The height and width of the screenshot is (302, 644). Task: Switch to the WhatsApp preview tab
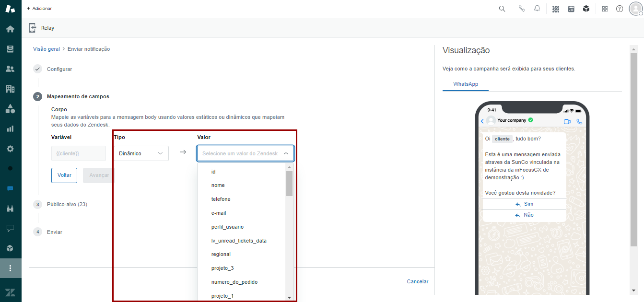(465, 84)
